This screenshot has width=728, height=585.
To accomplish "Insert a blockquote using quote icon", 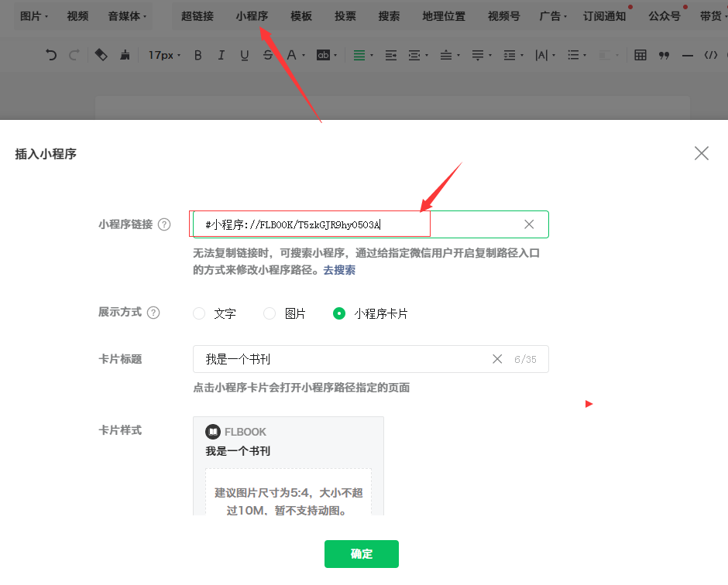I will [x=664, y=55].
